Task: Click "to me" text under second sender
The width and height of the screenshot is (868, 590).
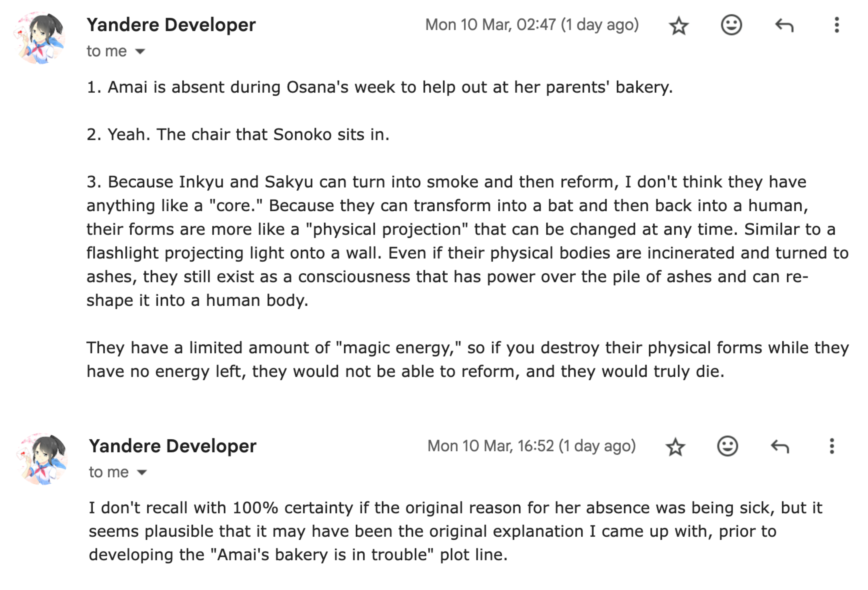Action: 109,472
